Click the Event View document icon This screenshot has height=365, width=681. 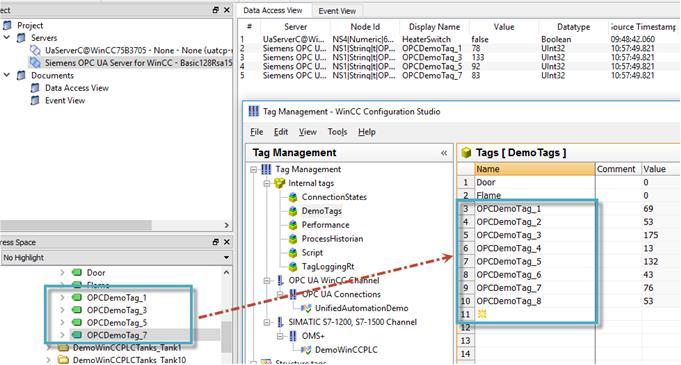click(35, 100)
